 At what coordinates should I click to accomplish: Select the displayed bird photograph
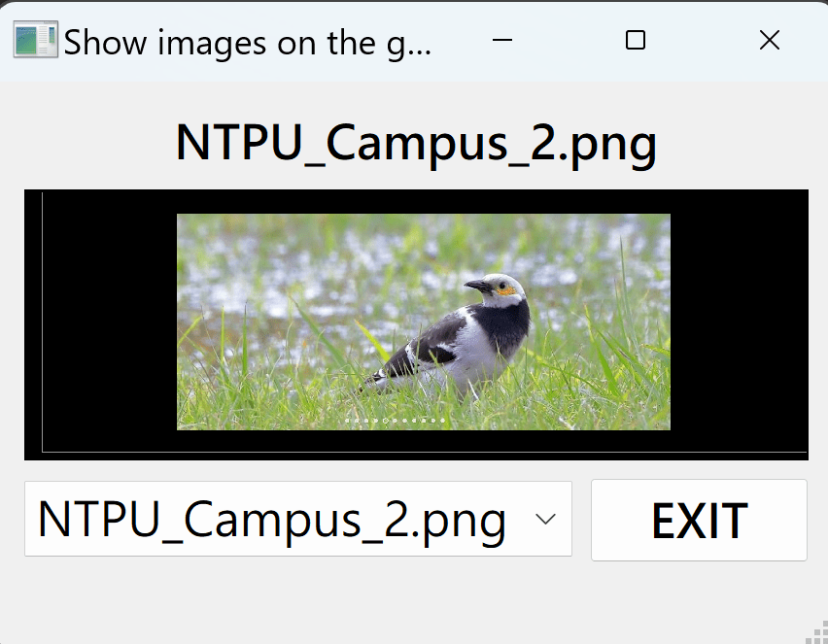(424, 322)
